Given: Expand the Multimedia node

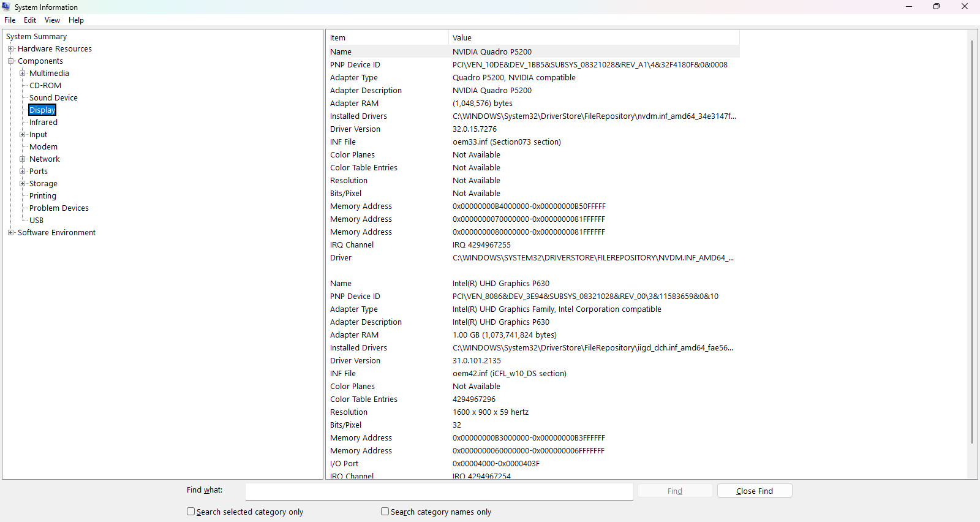Looking at the screenshot, I should (x=22, y=74).
